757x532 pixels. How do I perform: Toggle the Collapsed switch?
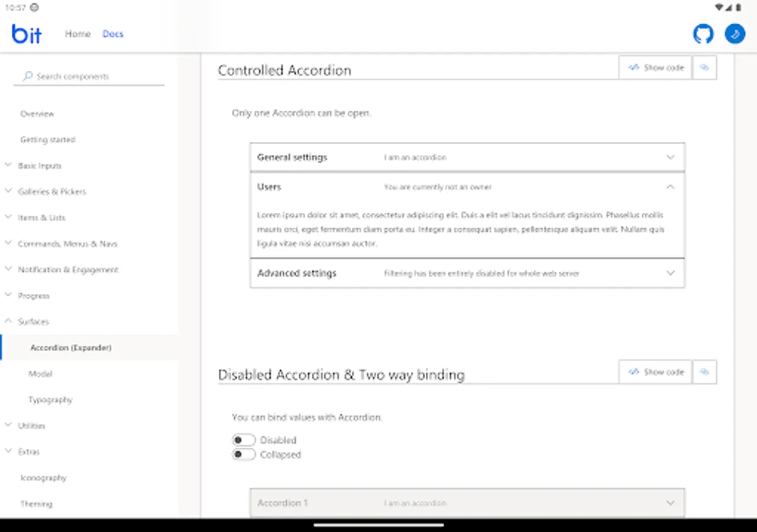tap(244, 454)
